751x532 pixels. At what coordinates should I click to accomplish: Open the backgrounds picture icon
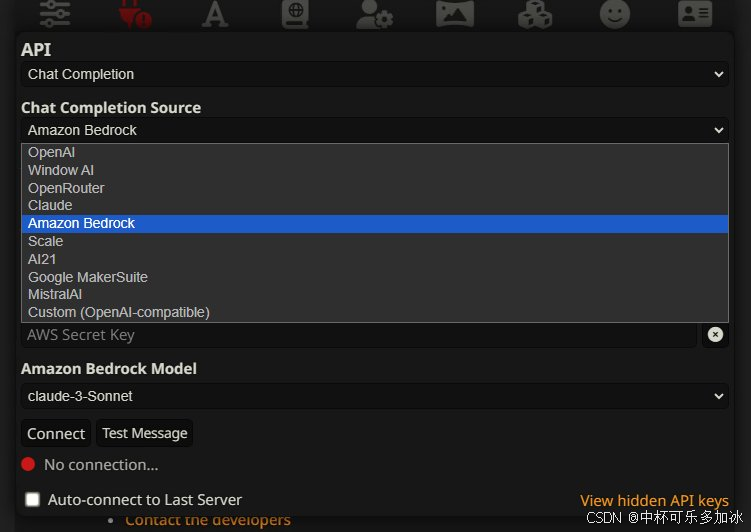[455, 13]
